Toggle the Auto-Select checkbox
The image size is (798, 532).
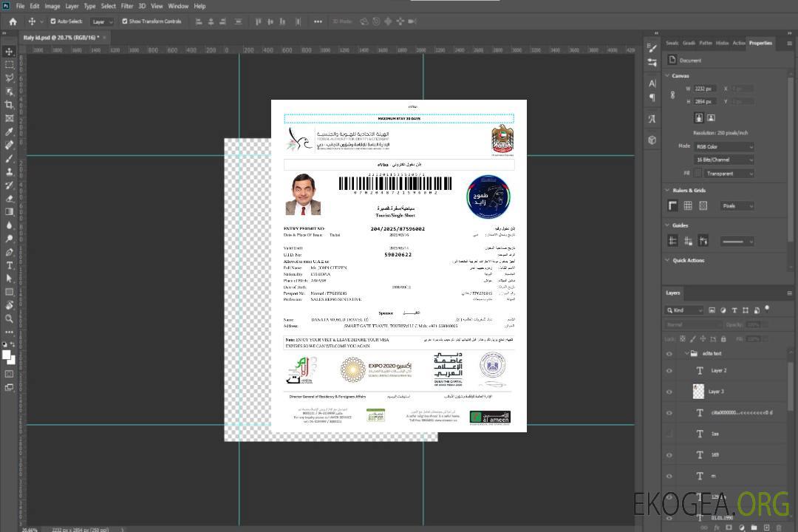tap(53, 21)
